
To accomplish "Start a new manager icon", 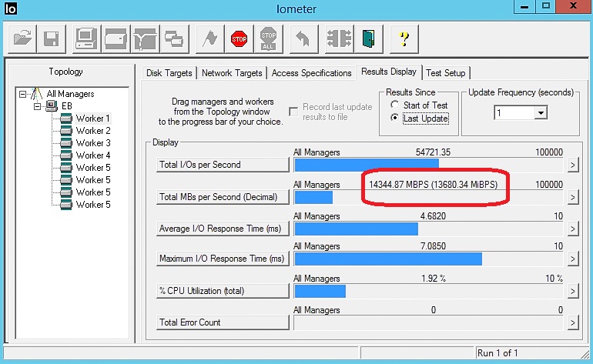I will tap(86, 38).
